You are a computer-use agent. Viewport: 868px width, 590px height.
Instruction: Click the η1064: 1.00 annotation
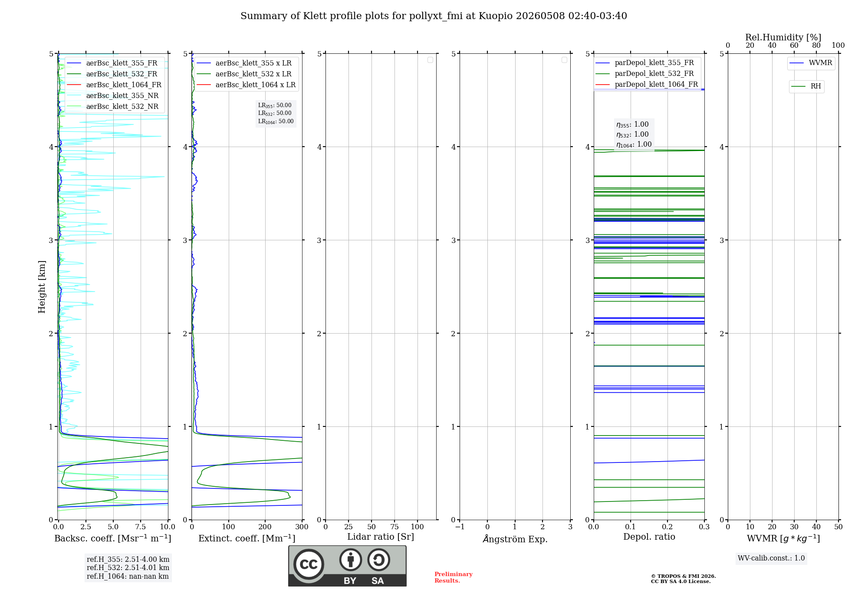634,144
